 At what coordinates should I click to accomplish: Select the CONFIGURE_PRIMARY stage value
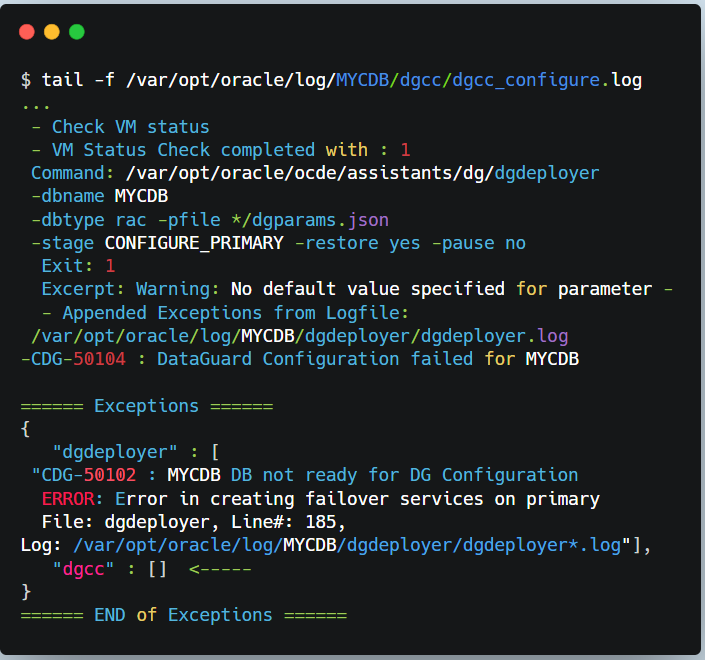click(199, 243)
